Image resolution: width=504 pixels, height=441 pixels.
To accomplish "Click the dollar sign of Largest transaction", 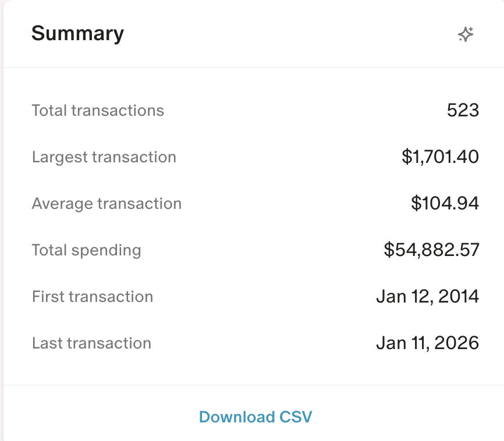I will [x=407, y=157].
